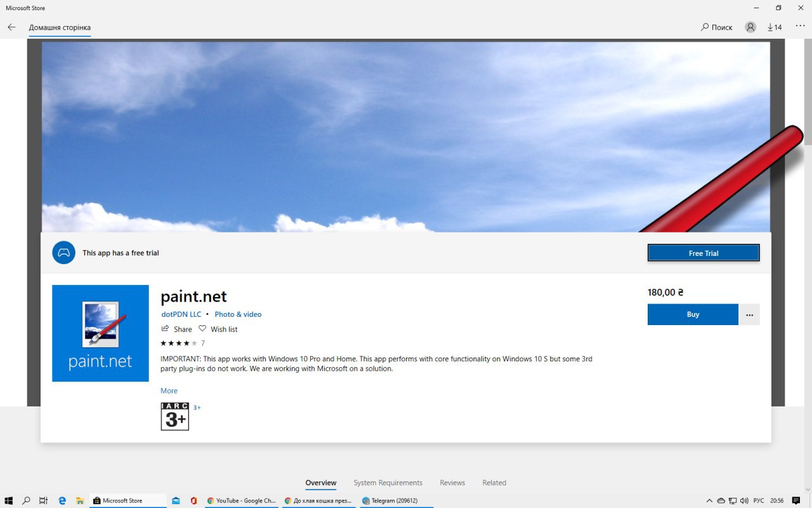Open the Action Center notifications
The image size is (812, 508).
pyautogui.click(x=796, y=500)
